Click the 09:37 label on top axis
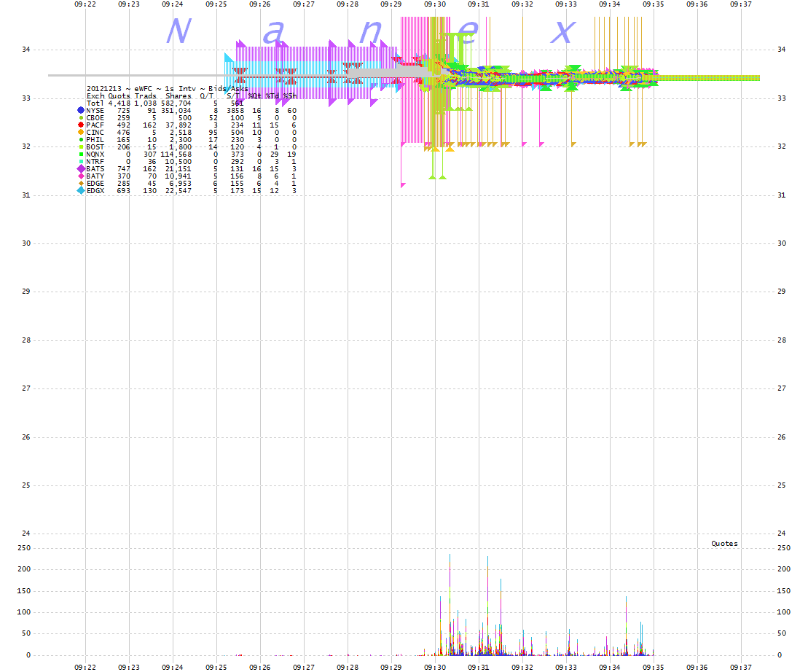This screenshot has height=672, width=808. [x=741, y=4]
